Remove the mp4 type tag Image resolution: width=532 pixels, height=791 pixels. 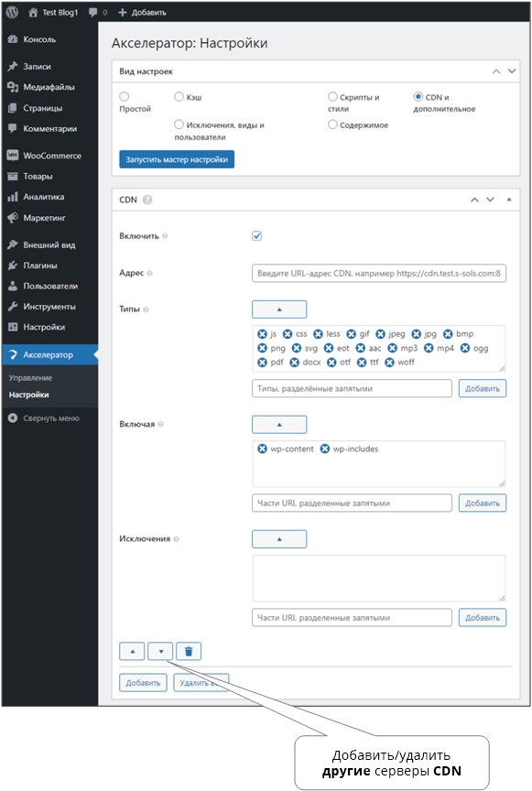tap(429, 348)
